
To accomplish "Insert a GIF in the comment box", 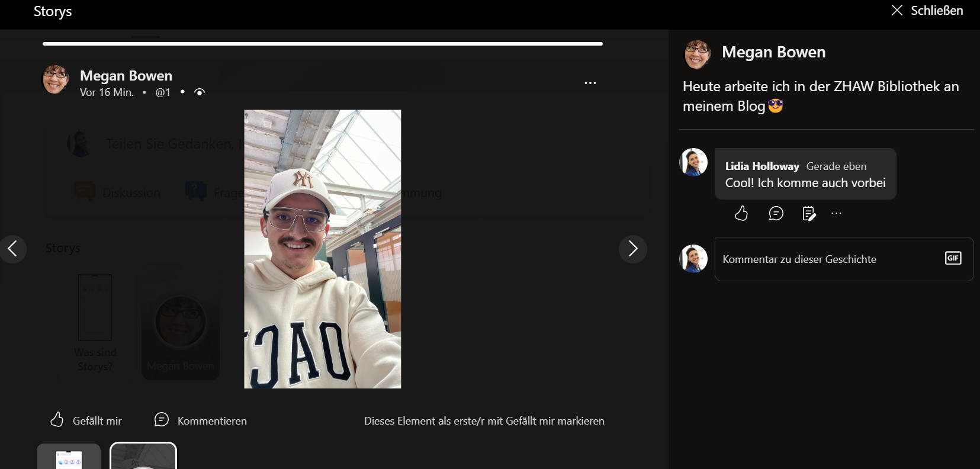I will click(953, 258).
